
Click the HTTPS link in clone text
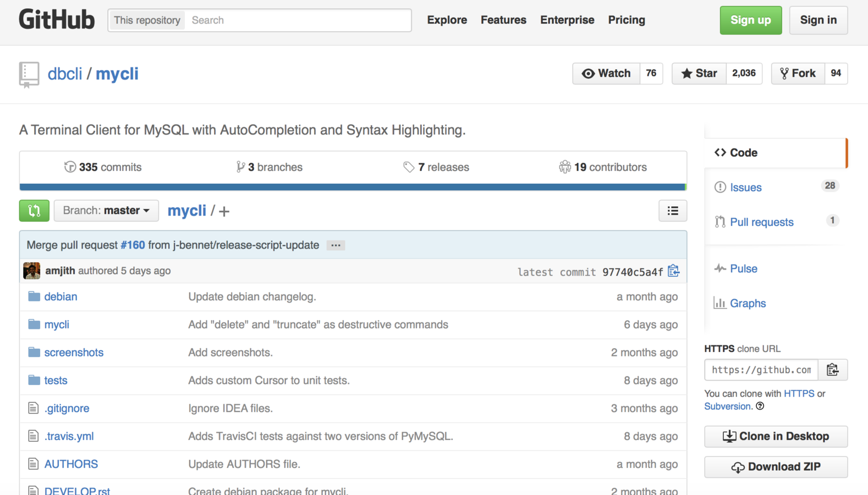(799, 394)
